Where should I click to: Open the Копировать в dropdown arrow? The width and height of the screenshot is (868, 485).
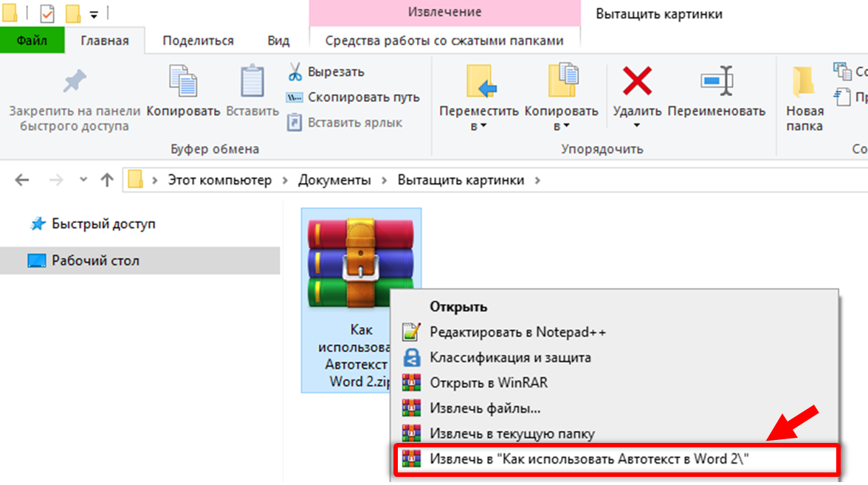point(566,126)
